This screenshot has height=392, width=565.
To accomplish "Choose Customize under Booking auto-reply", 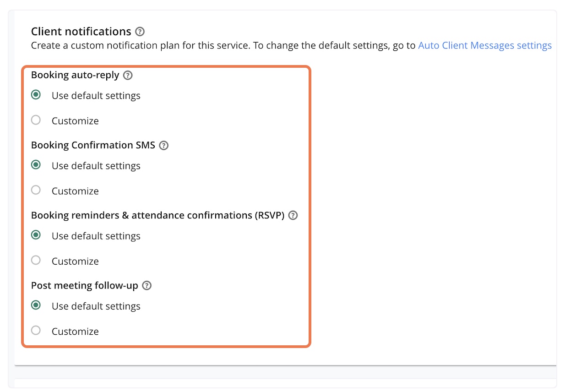I will pyautogui.click(x=36, y=120).
